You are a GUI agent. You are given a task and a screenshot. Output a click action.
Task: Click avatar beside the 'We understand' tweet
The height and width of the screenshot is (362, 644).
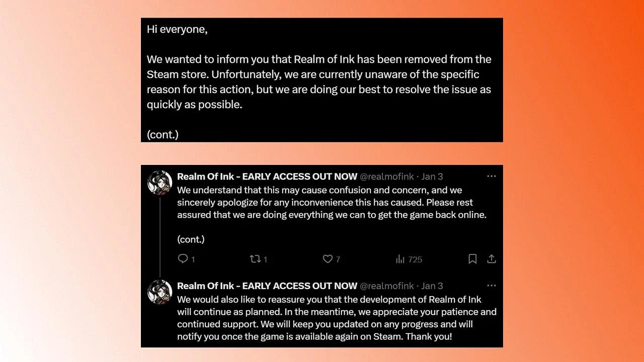[159, 182]
